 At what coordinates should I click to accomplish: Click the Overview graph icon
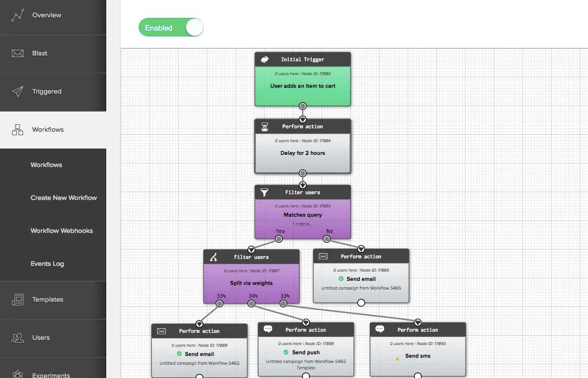click(x=18, y=16)
